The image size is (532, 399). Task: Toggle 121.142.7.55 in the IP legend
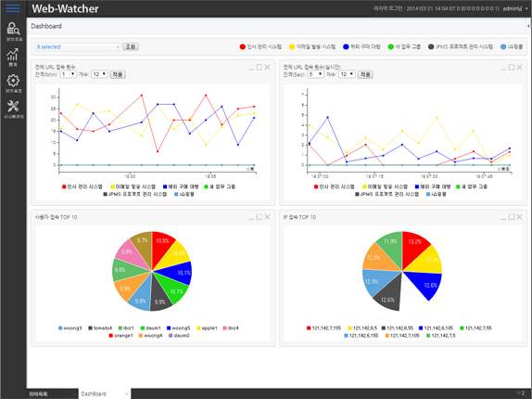pyautogui.click(x=475, y=328)
